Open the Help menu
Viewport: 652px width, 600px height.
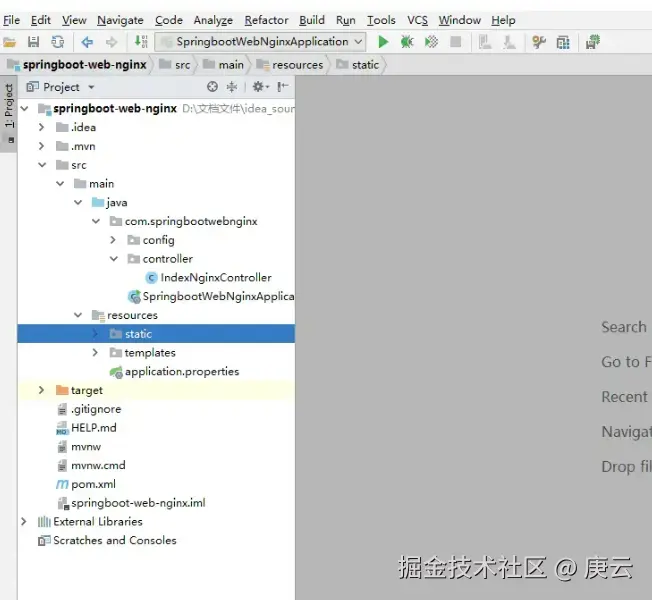coord(503,20)
